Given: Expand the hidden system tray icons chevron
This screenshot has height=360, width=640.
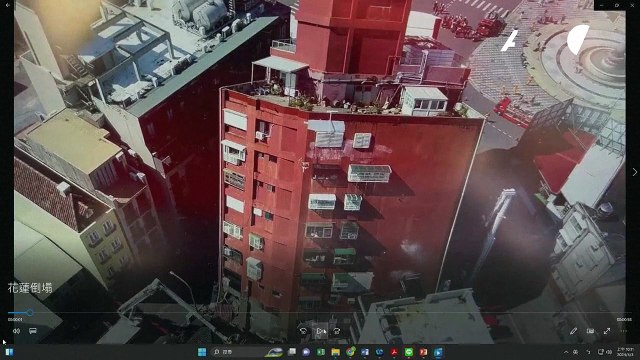Looking at the screenshot, I should (x=566, y=352).
